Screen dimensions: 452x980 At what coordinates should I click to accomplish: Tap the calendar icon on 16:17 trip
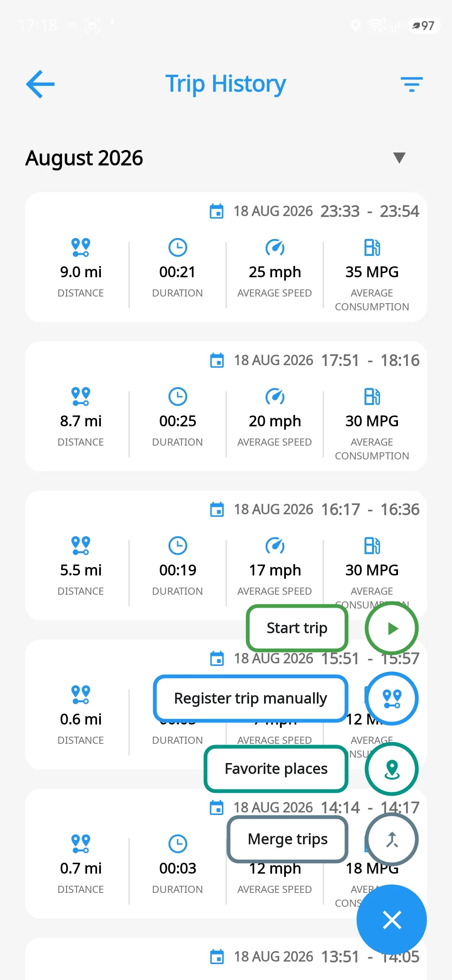[217, 510]
